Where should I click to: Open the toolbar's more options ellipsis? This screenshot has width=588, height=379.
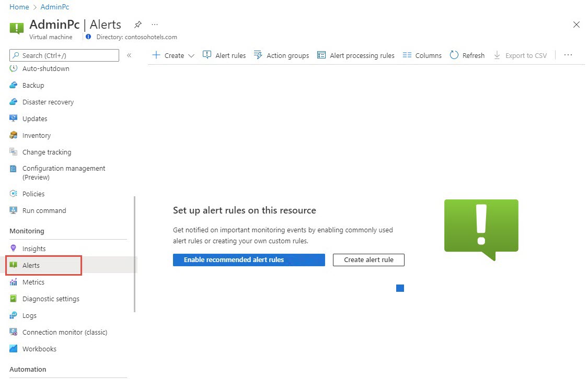tap(568, 55)
